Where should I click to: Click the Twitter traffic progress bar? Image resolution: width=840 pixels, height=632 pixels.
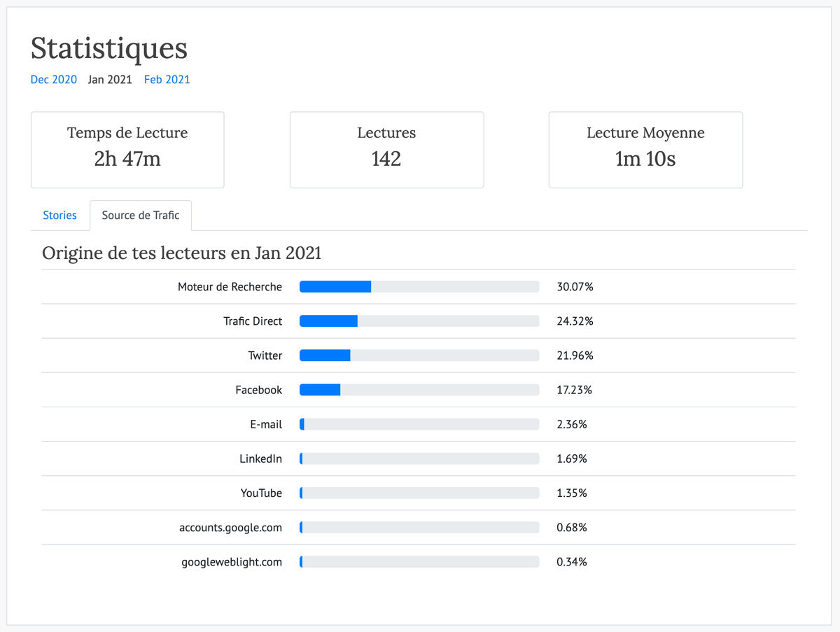(419, 356)
